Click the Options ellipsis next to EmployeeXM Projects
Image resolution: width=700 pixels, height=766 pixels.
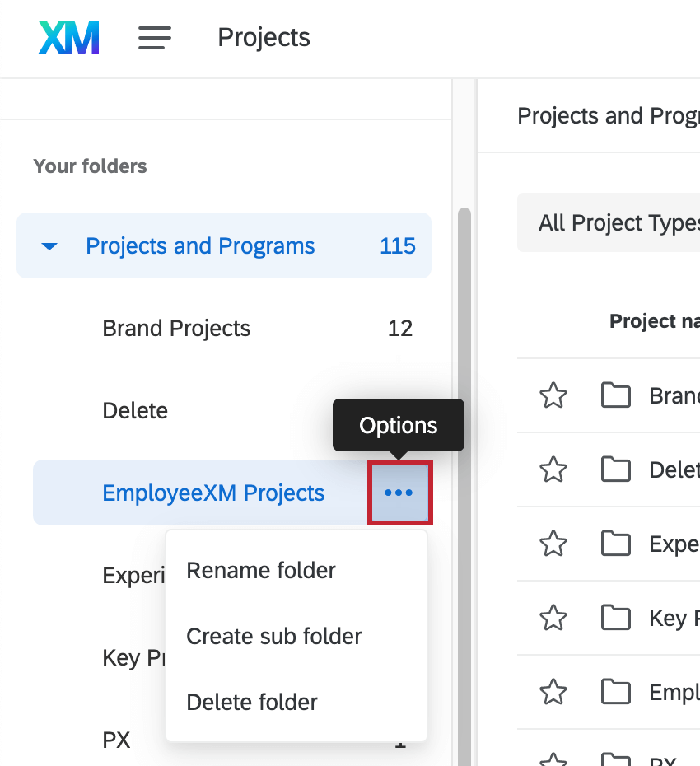[399, 492]
